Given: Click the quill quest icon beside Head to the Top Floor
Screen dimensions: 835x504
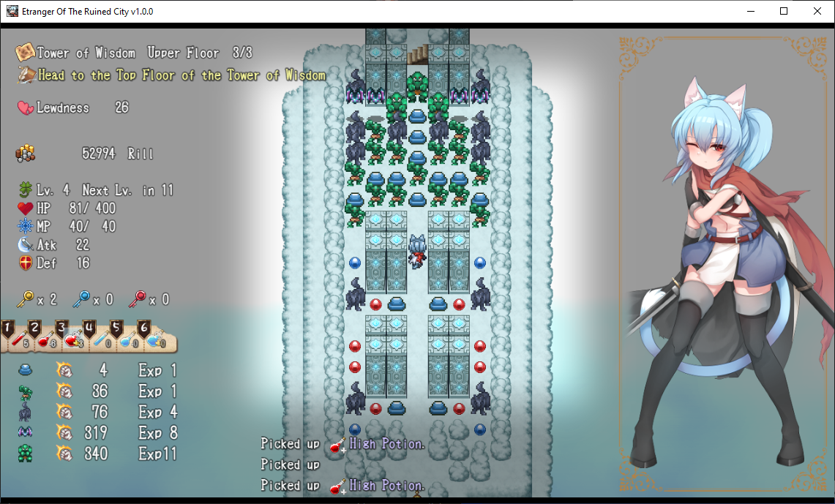Looking at the screenshot, I should tap(26, 75).
